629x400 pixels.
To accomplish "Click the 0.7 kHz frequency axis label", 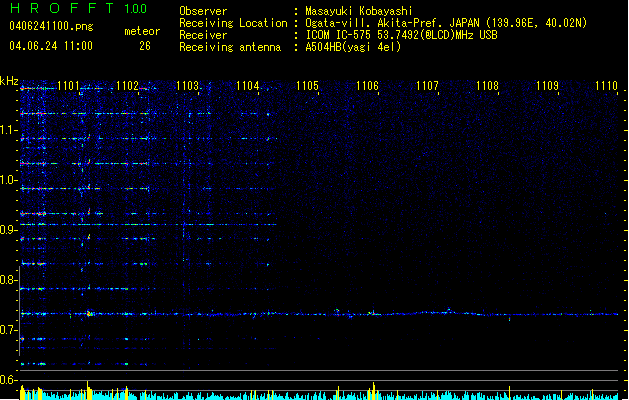I will coord(8,330).
